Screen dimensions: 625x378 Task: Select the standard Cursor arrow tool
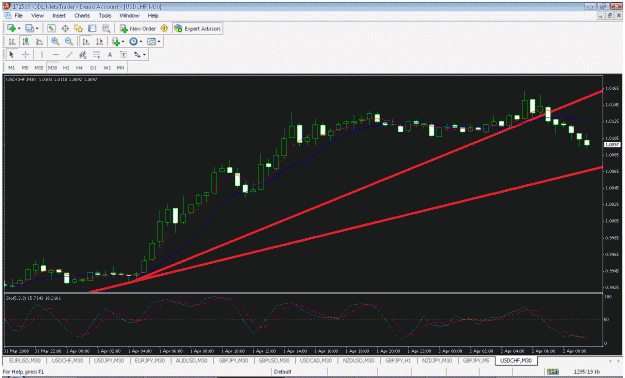coord(12,55)
